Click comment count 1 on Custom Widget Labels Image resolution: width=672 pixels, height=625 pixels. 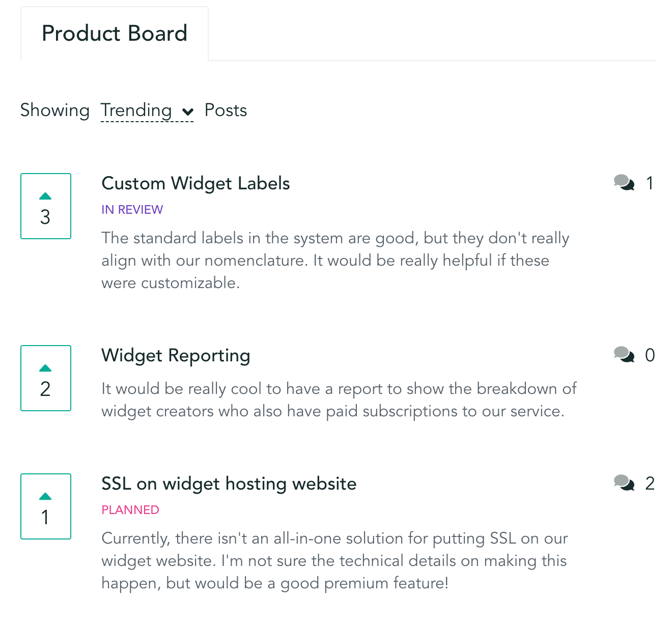tap(650, 183)
